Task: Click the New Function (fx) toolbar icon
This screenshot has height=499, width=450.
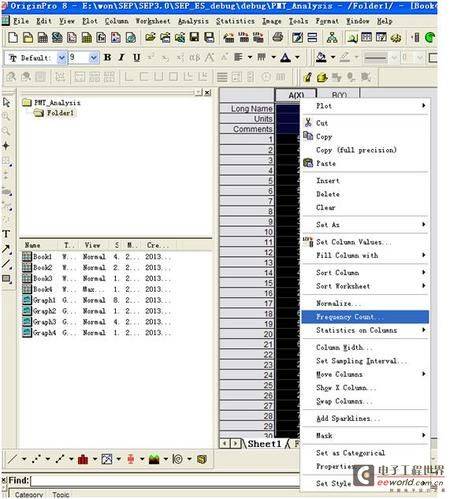Action: click(x=101, y=38)
